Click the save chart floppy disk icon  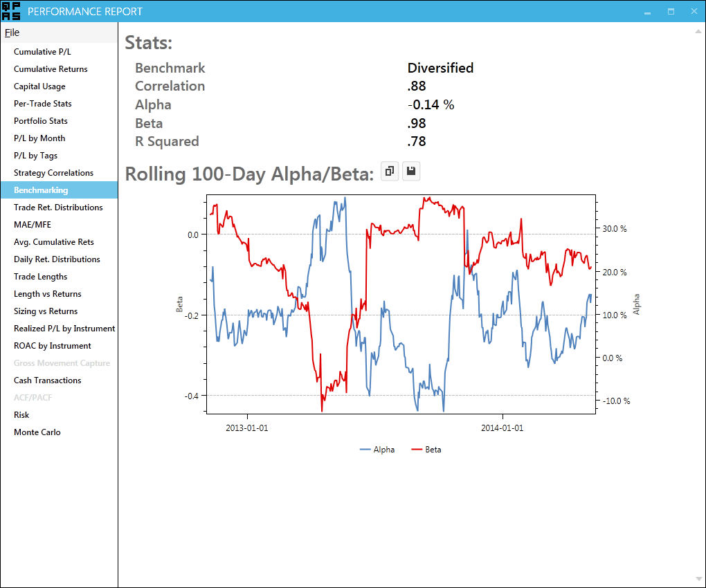click(411, 172)
